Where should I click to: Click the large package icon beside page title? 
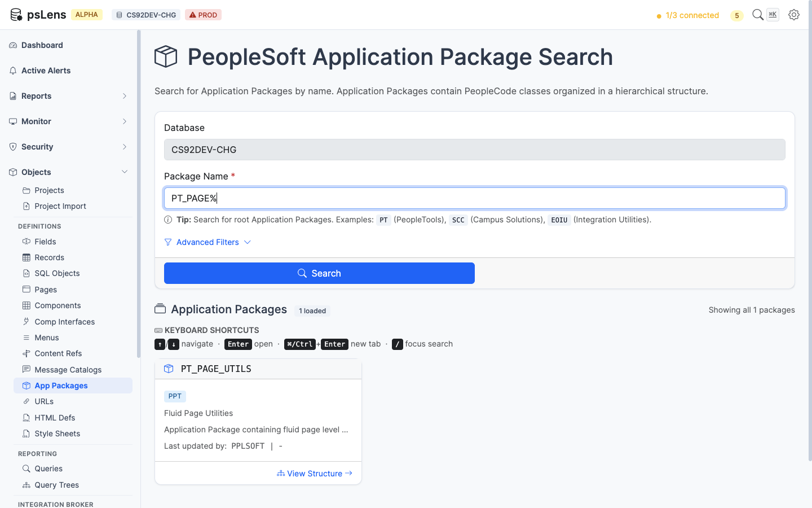point(166,57)
